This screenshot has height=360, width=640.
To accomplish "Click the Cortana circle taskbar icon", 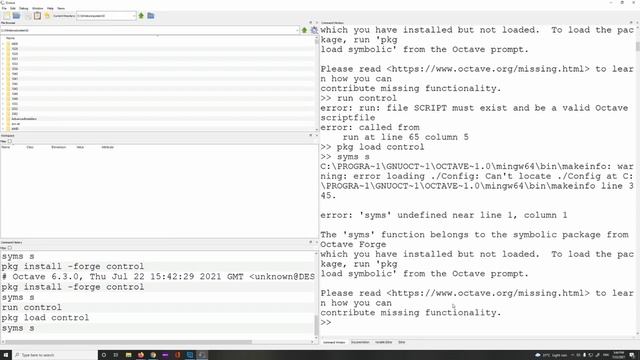I will pos(104,355).
